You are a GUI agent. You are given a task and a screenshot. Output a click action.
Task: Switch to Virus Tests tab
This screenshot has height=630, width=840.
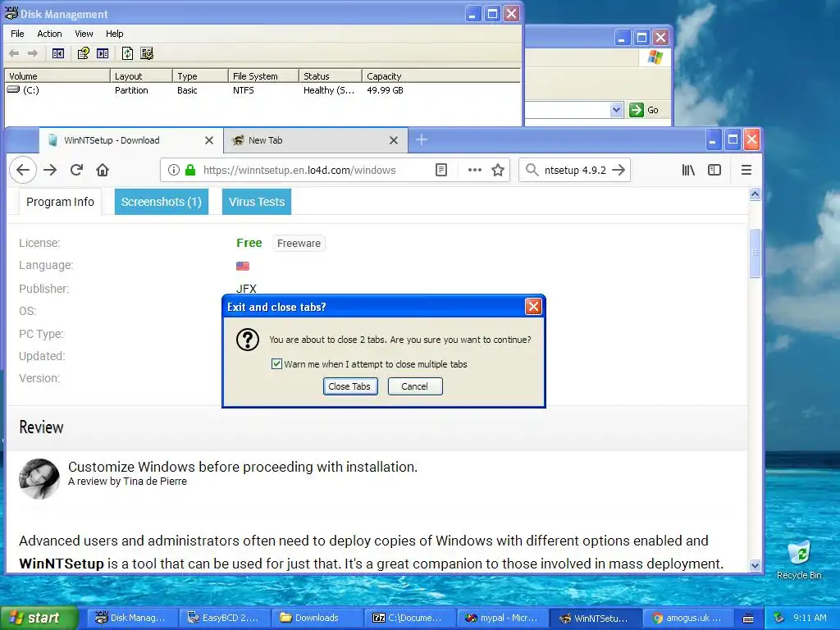[x=257, y=202]
